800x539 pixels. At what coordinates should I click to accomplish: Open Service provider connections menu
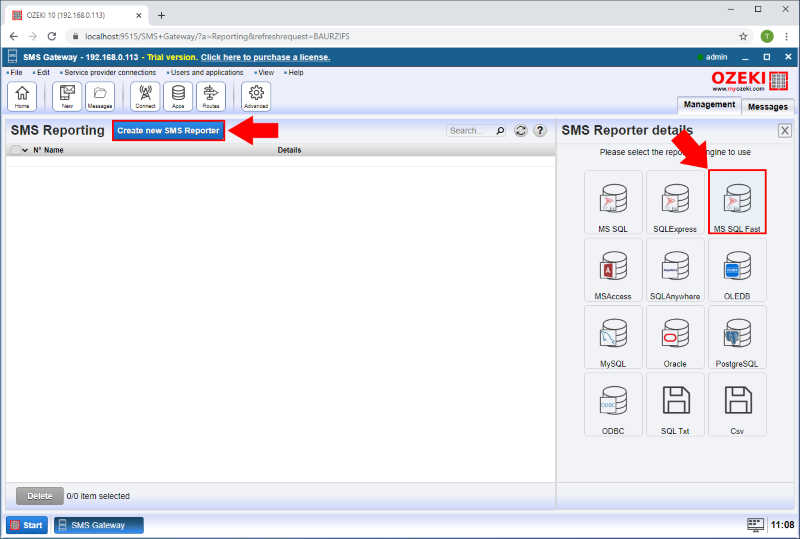[x=110, y=72]
